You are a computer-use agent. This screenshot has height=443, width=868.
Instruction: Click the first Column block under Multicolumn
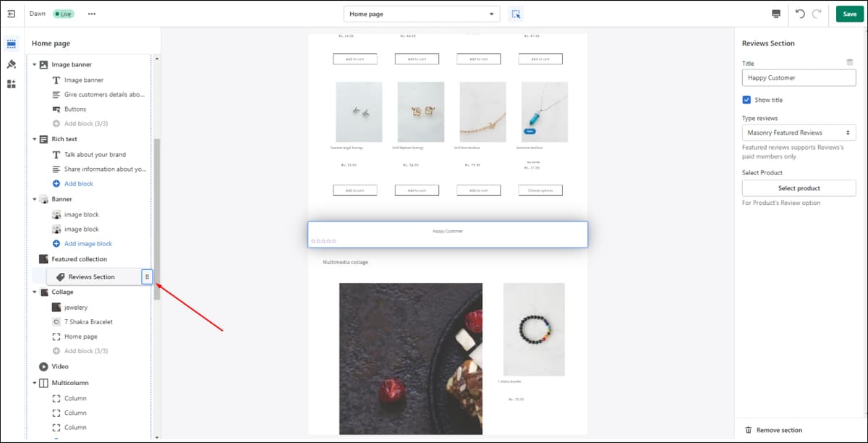coord(75,398)
